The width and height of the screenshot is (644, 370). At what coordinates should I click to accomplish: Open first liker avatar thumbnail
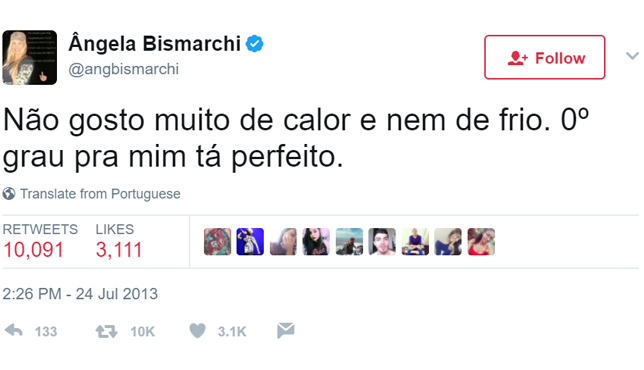(x=217, y=242)
